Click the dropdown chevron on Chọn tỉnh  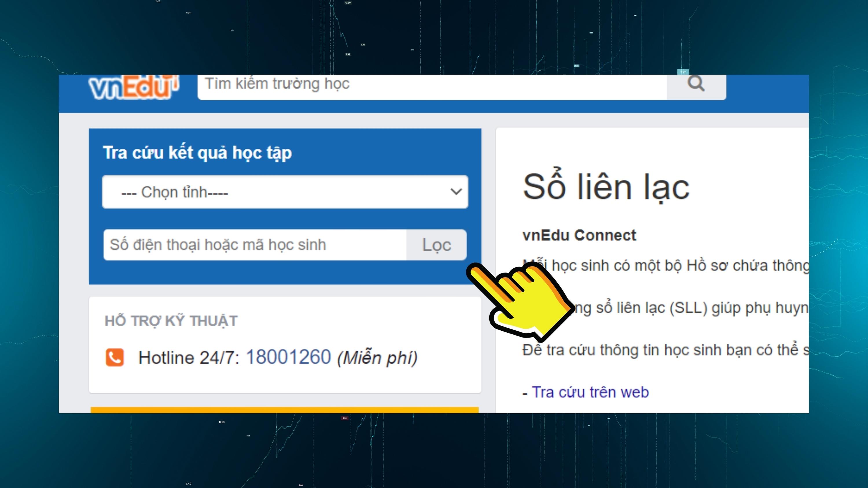457,191
